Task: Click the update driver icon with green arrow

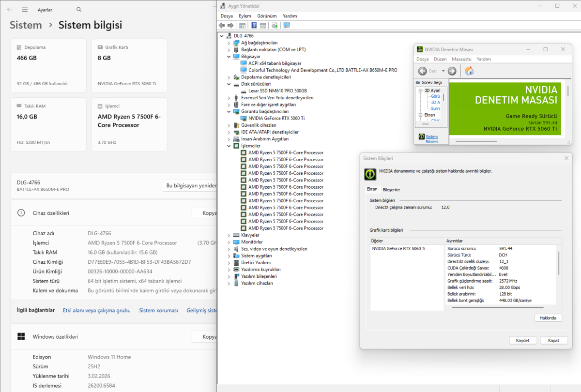Action: (x=275, y=25)
